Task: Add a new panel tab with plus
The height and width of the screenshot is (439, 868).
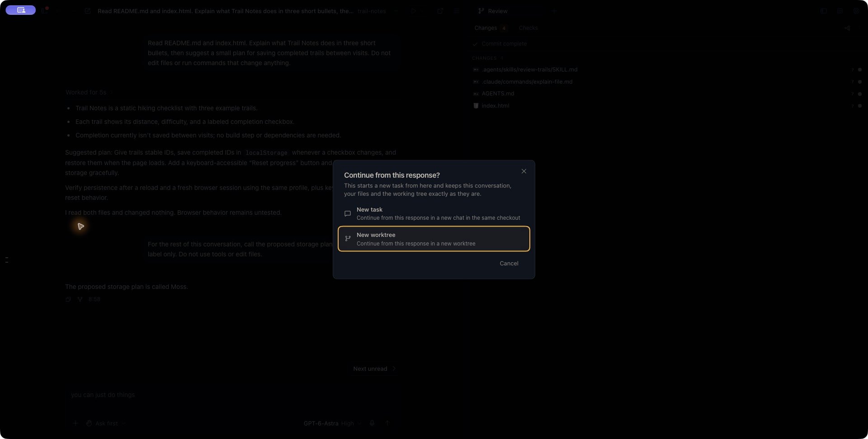Action: [554, 11]
